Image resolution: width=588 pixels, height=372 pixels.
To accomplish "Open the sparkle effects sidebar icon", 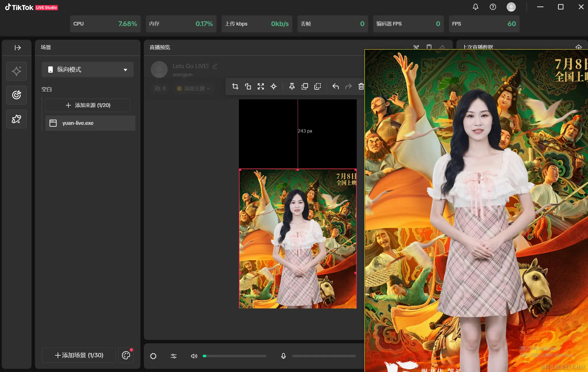I will tap(16, 71).
